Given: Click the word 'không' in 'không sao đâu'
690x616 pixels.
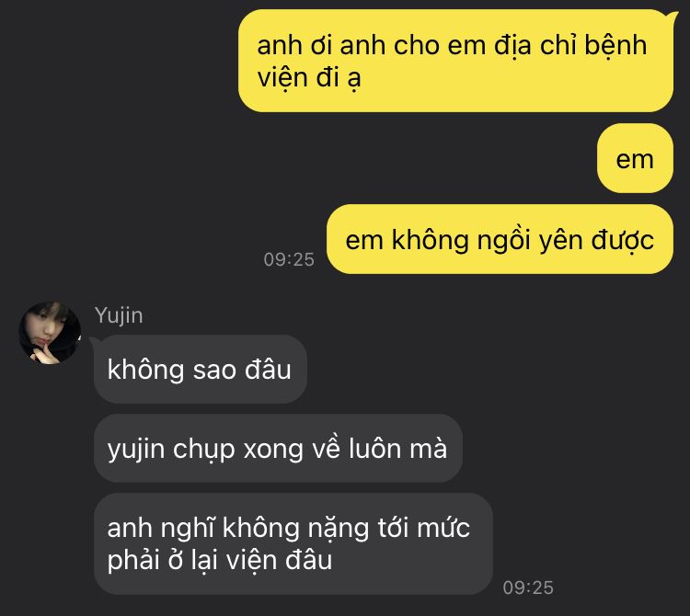Looking at the screenshot, I should click(145, 370).
